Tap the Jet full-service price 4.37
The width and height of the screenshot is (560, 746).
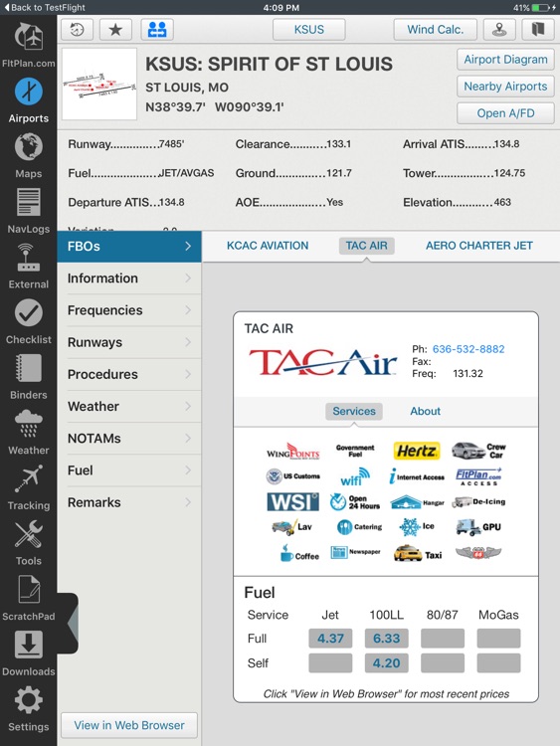330,639
